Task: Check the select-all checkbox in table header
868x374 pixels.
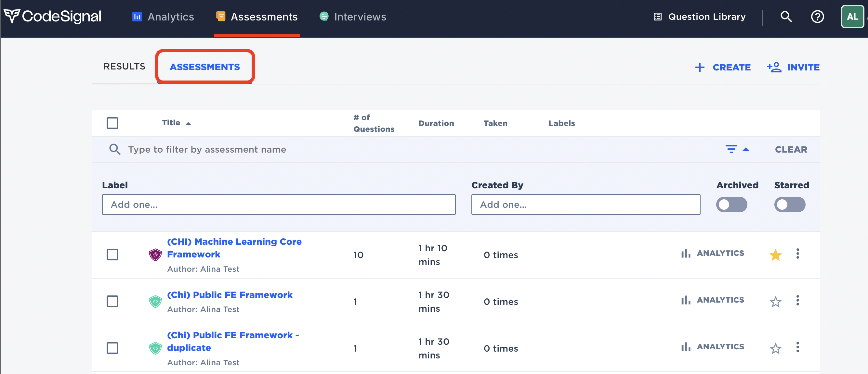Action: coord(112,123)
